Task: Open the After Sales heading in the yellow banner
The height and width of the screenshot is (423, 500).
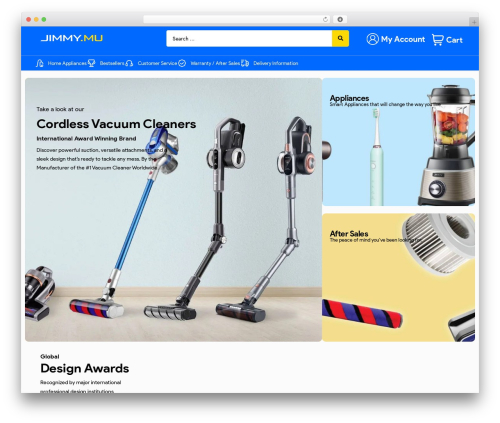Action: click(349, 233)
